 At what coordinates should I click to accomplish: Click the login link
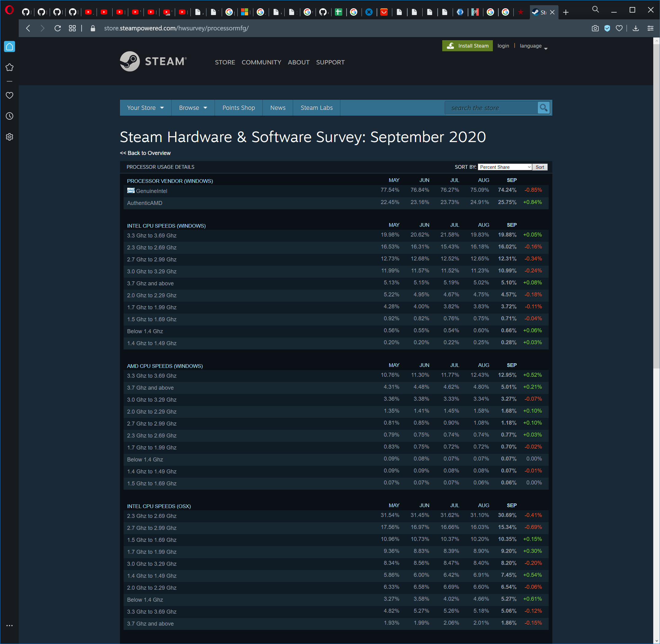(503, 46)
